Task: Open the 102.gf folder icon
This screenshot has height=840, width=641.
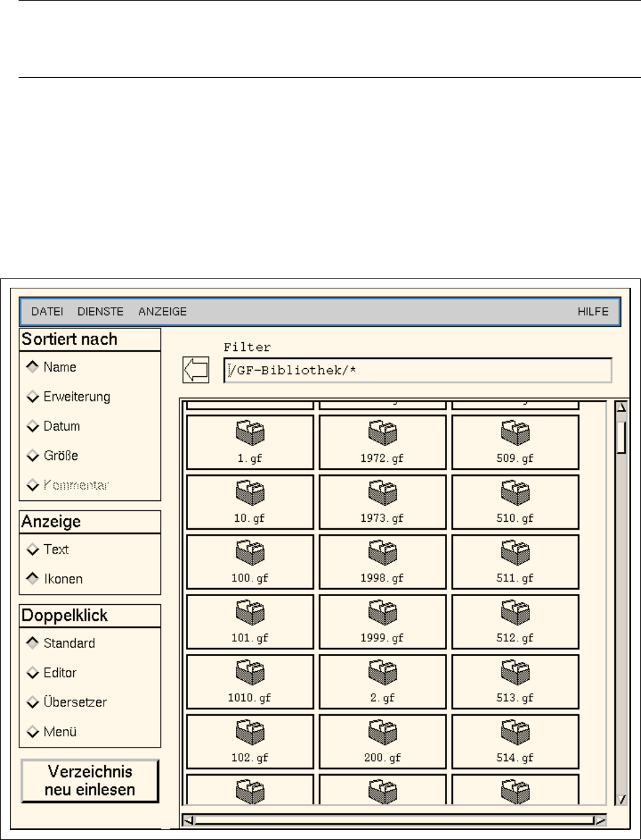Action: click(250, 732)
